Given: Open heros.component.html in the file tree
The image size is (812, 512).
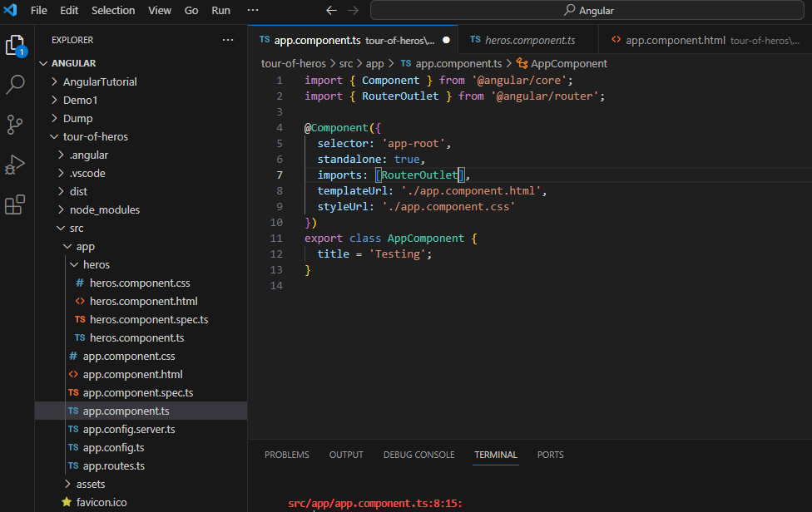Looking at the screenshot, I should [143, 301].
